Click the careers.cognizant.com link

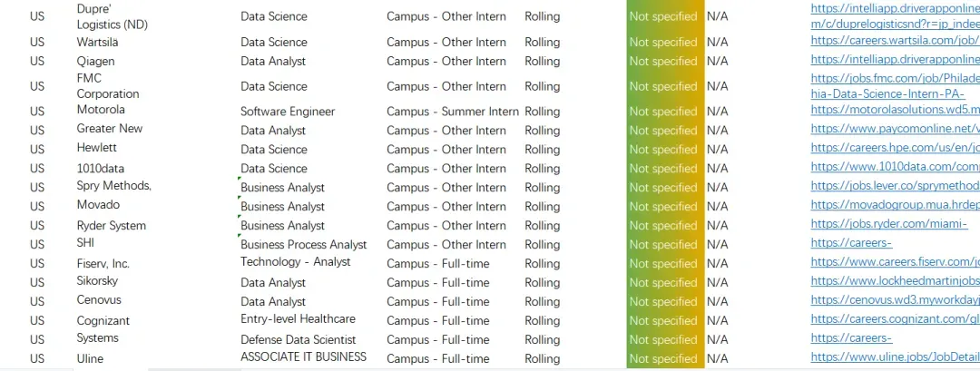point(895,319)
